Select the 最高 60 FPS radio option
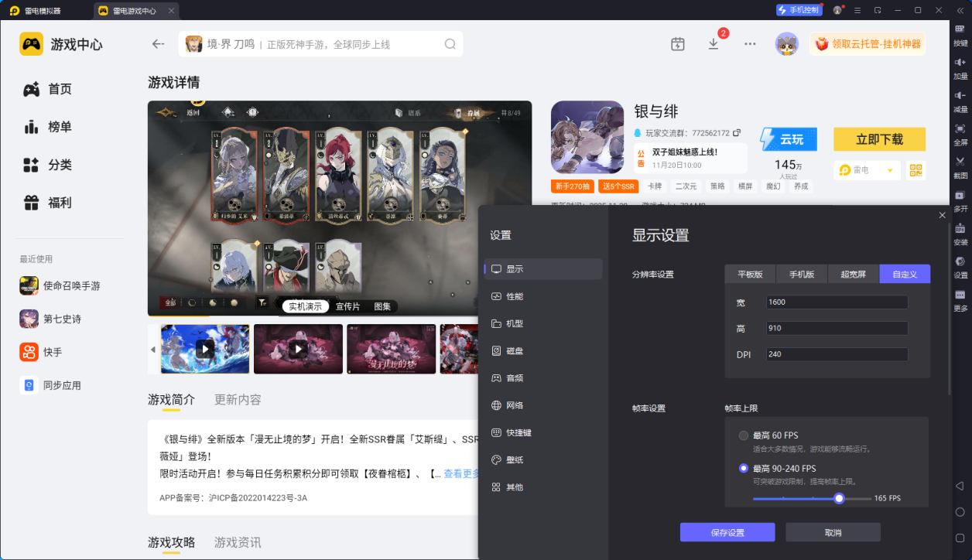Image resolution: width=972 pixels, height=560 pixels. (x=744, y=435)
